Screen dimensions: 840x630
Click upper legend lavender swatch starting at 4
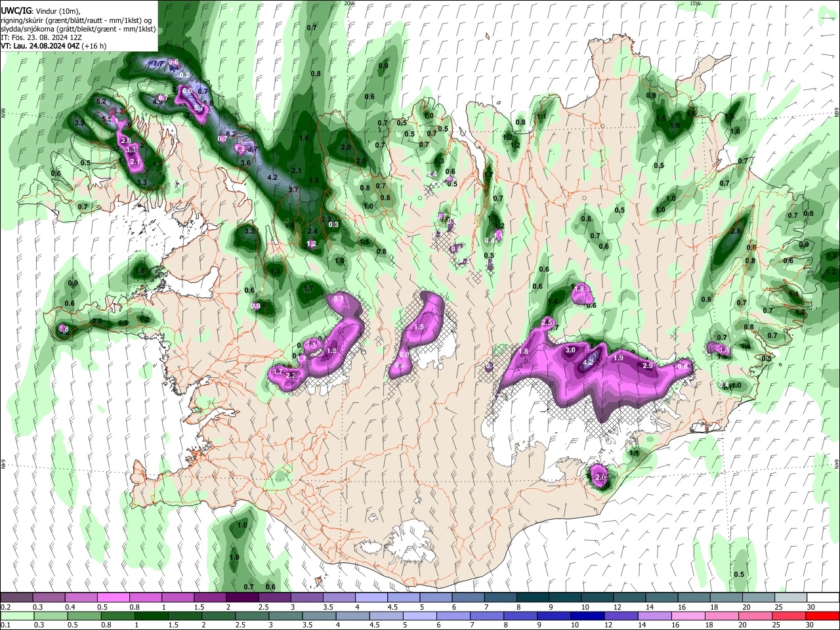click(x=370, y=598)
